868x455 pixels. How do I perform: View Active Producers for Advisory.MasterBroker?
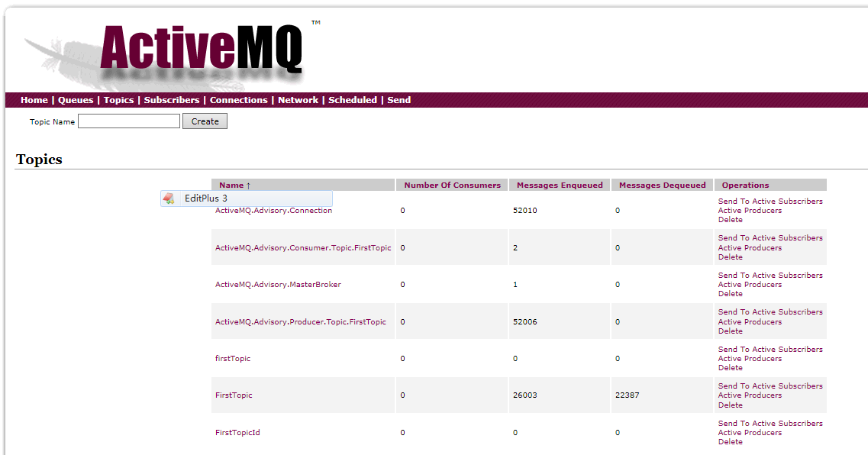coord(750,285)
